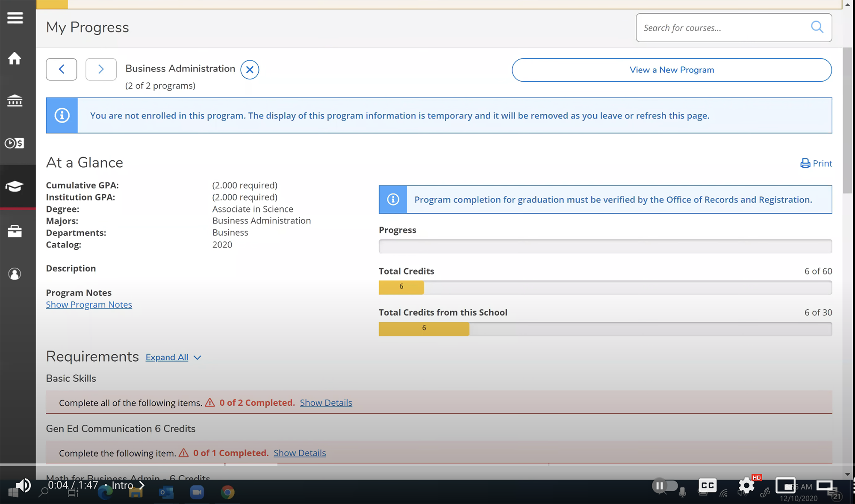Image resolution: width=855 pixels, height=504 pixels.
Task: Show Details for Basic Skills requirements
Action: coord(326,402)
